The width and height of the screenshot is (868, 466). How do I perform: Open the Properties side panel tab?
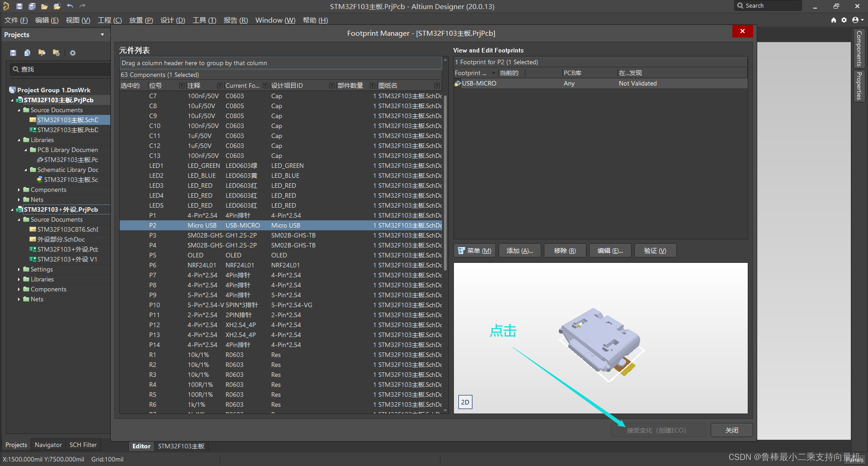[x=859, y=86]
